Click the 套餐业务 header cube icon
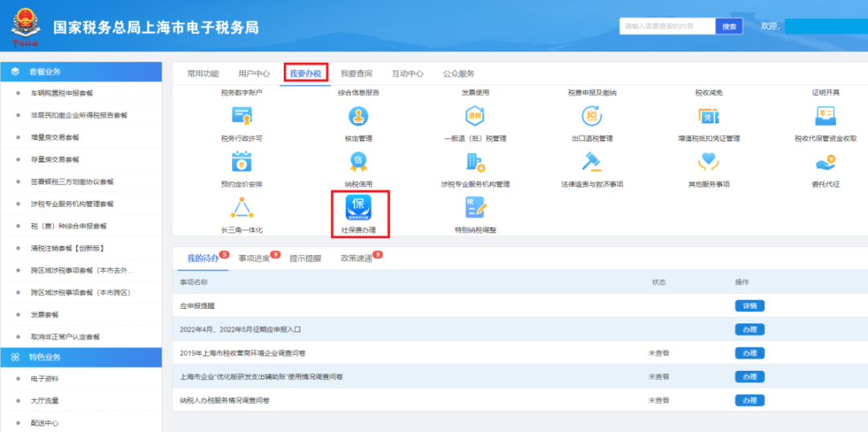This screenshot has height=432, width=868. (x=15, y=72)
